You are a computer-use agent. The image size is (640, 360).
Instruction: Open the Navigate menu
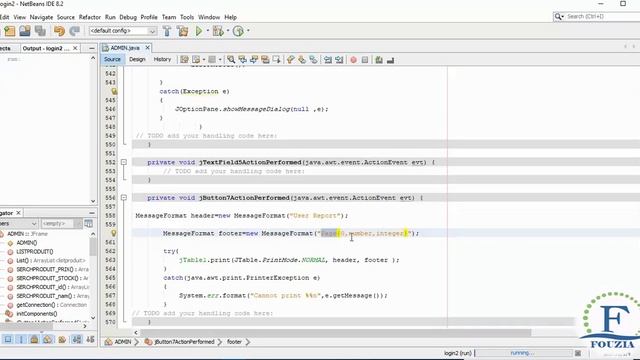[x=41, y=17]
